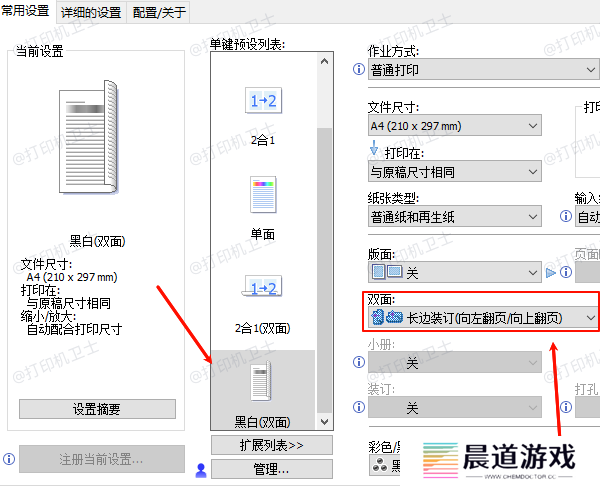Click the color mode dots icon under 彩色
The height and width of the screenshot is (486, 600).
pyautogui.click(x=380, y=465)
